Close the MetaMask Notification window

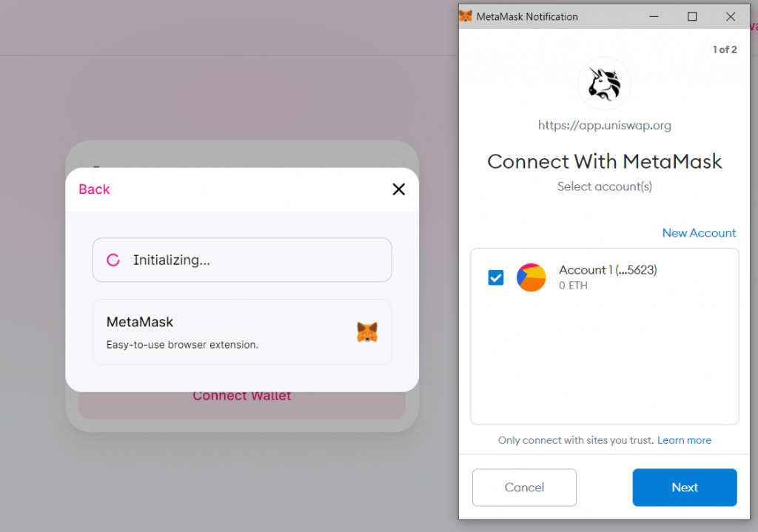tap(731, 16)
